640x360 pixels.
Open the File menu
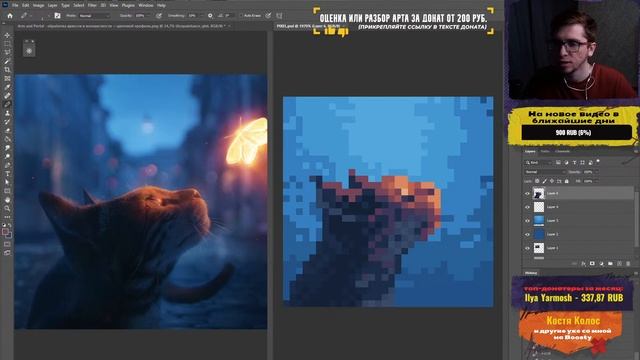[15, 5]
